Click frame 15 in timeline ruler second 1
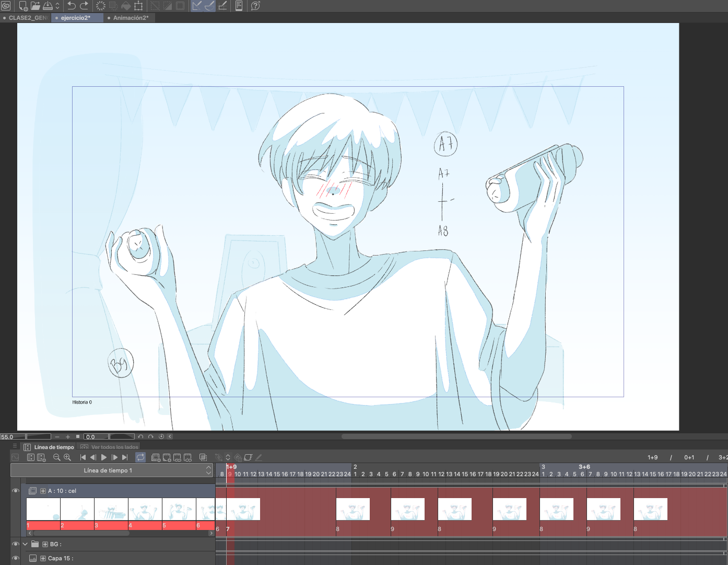This screenshot has width=728, height=565. 277,474
